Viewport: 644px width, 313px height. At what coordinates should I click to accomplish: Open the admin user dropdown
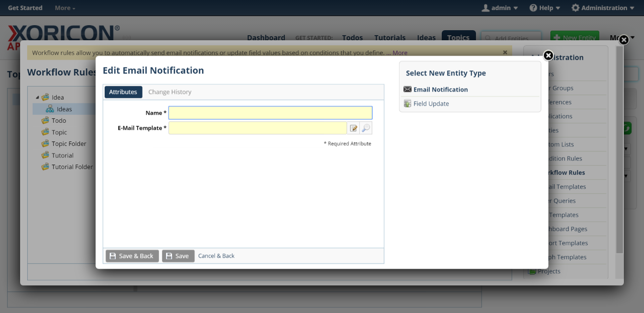(x=500, y=8)
